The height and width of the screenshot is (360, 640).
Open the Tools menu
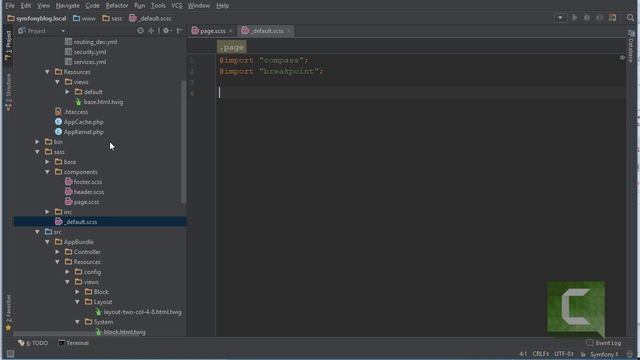(158, 6)
